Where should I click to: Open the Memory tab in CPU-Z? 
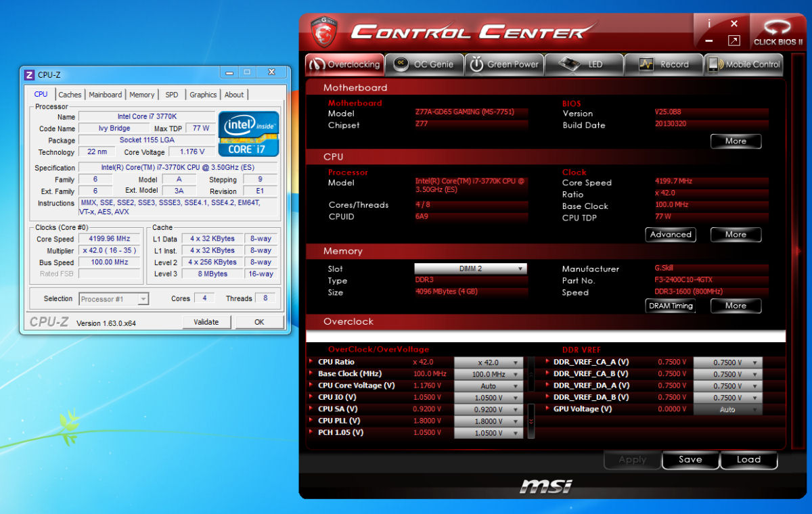[142, 95]
